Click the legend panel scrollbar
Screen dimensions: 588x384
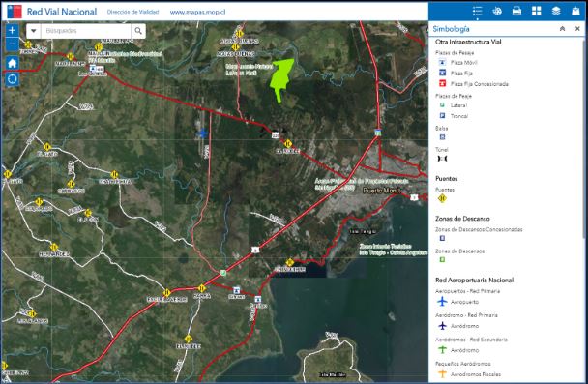(x=583, y=138)
